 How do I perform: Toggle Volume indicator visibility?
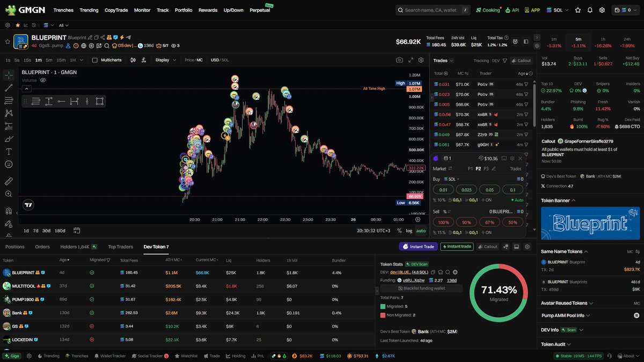43,80
